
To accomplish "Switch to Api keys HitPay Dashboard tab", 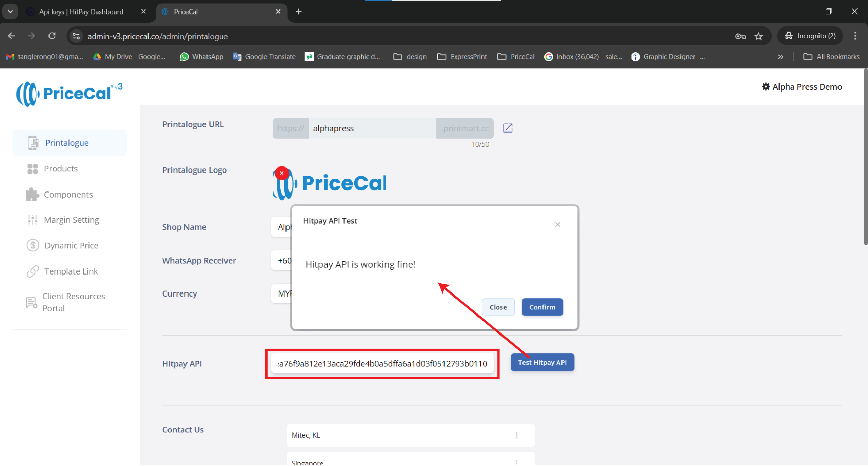I will point(81,12).
